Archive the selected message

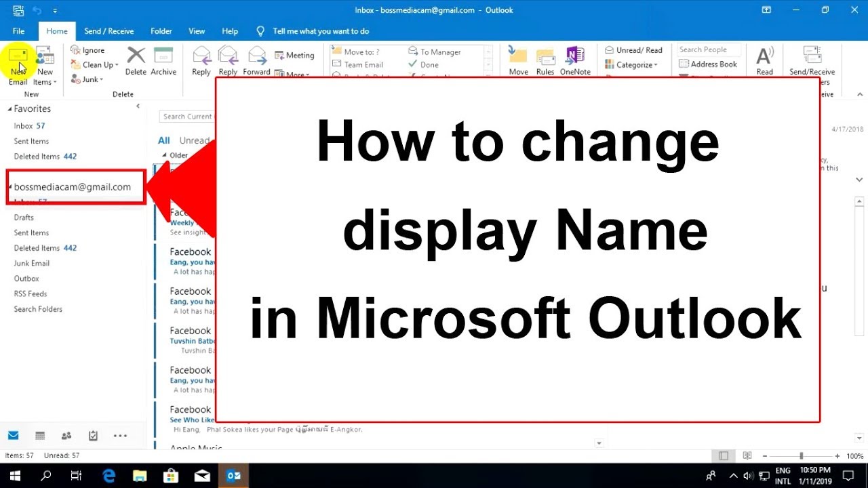coord(163,61)
